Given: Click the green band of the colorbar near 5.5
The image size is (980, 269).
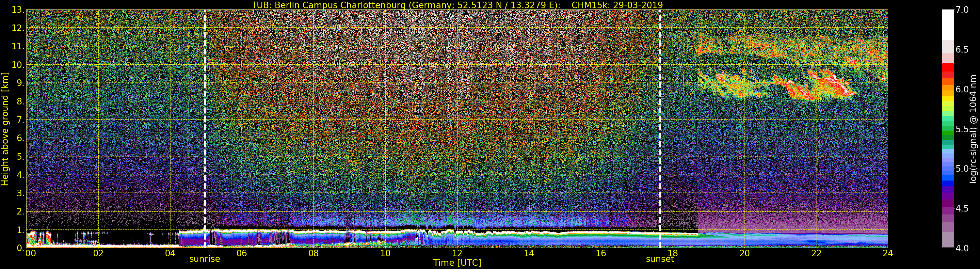Looking at the screenshot, I should click(948, 133).
